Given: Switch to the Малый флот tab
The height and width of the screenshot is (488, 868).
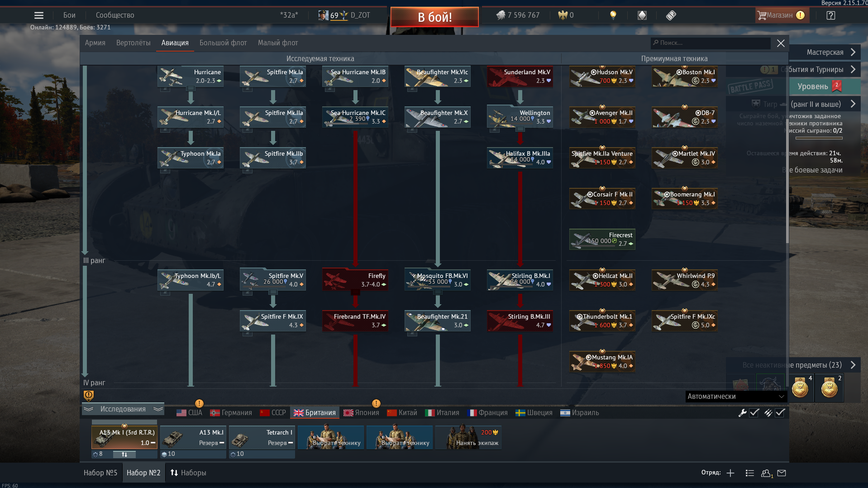Looking at the screenshot, I should click(278, 43).
